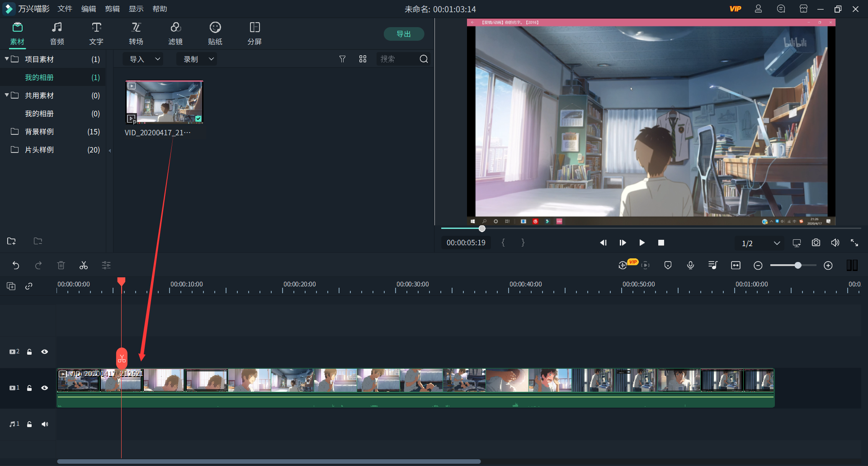This screenshot has width=868, height=466.
Task: Click the filter icon in the media panel
Action: point(342,59)
